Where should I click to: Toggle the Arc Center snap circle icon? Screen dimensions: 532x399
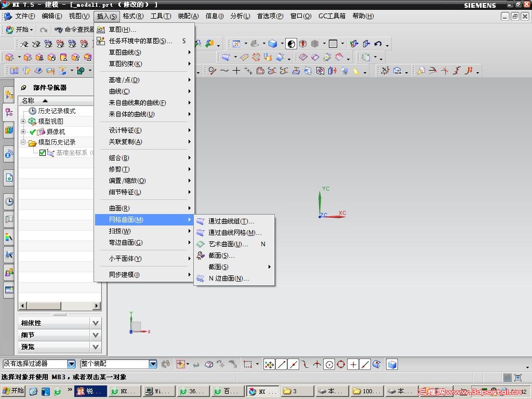click(x=329, y=364)
